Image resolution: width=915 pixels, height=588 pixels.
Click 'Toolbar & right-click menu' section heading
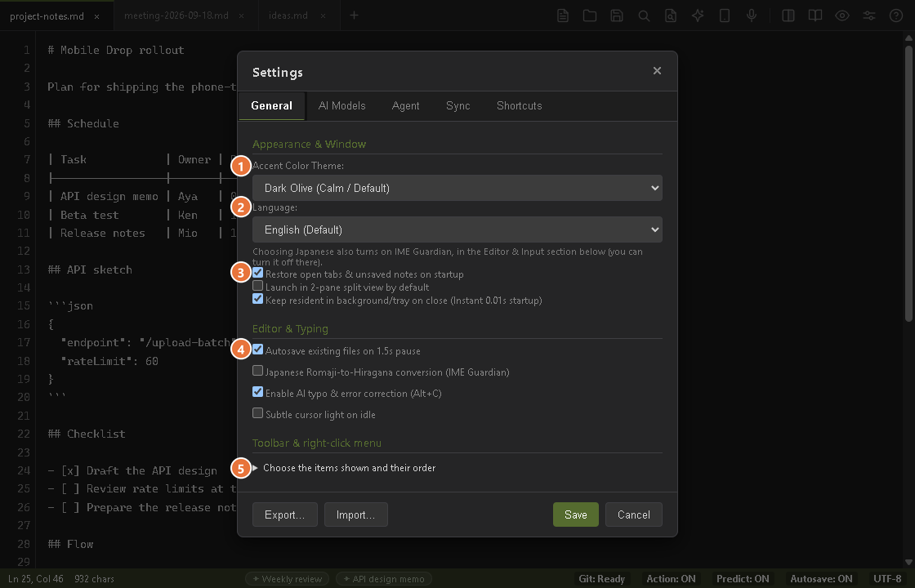(x=317, y=443)
